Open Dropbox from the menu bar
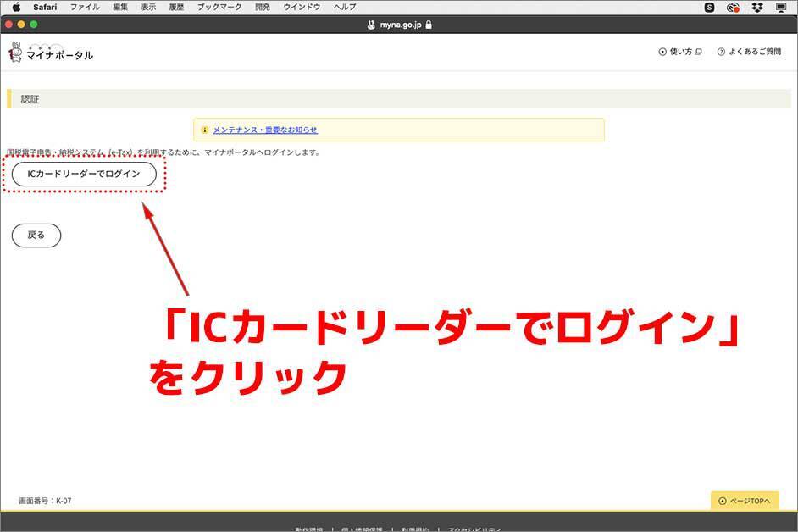798x532 pixels. [756, 7]
